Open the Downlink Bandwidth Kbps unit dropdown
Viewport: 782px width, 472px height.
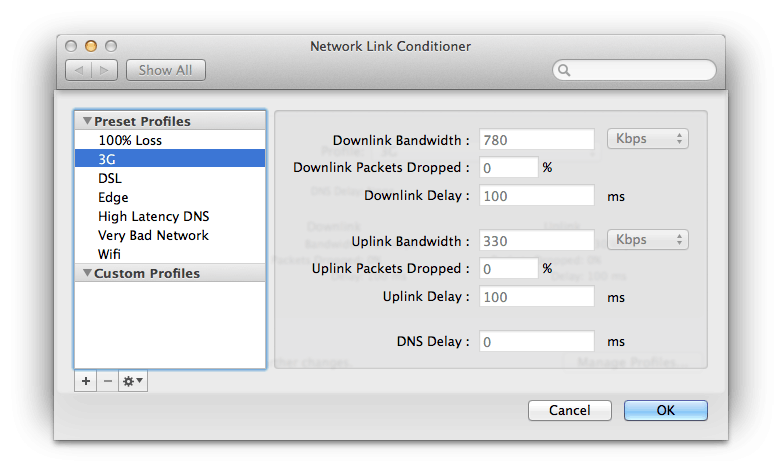click(647, 139)
